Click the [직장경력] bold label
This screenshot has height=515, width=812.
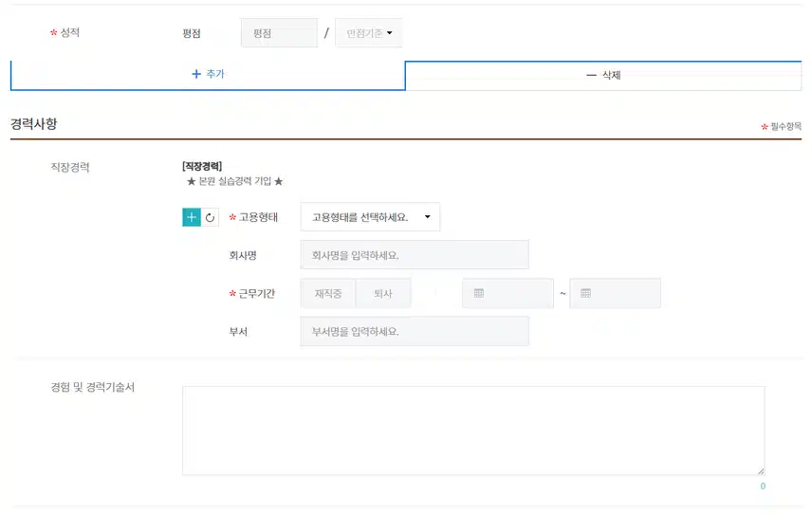(202, 166)
